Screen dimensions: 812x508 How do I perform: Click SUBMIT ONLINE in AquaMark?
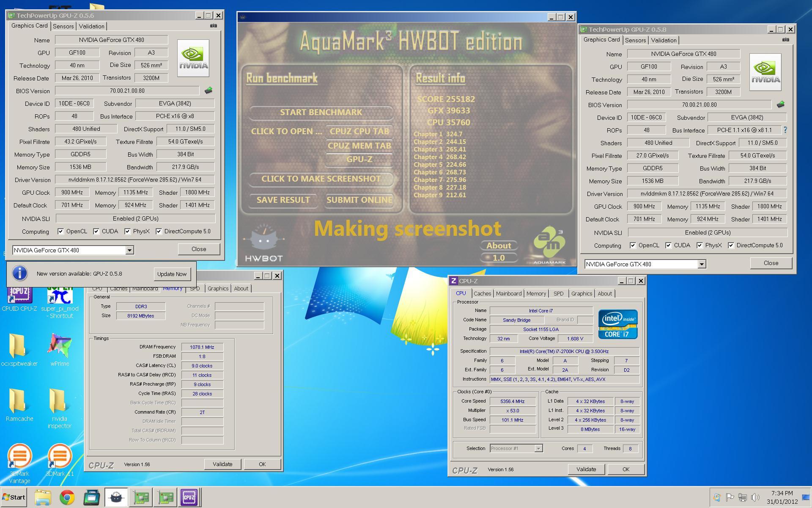tap(359, 200)
